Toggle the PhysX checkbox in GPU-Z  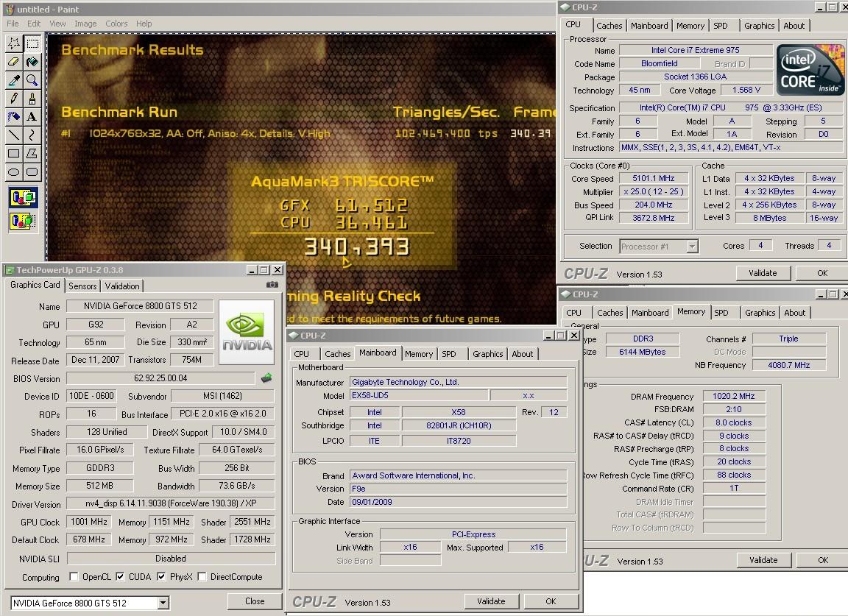coord(161,576)
